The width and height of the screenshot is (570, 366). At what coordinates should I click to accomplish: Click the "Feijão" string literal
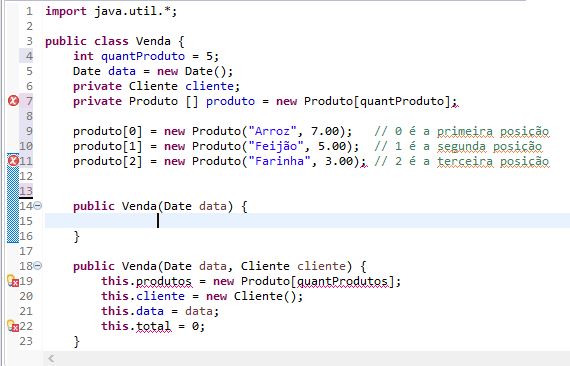276,146
